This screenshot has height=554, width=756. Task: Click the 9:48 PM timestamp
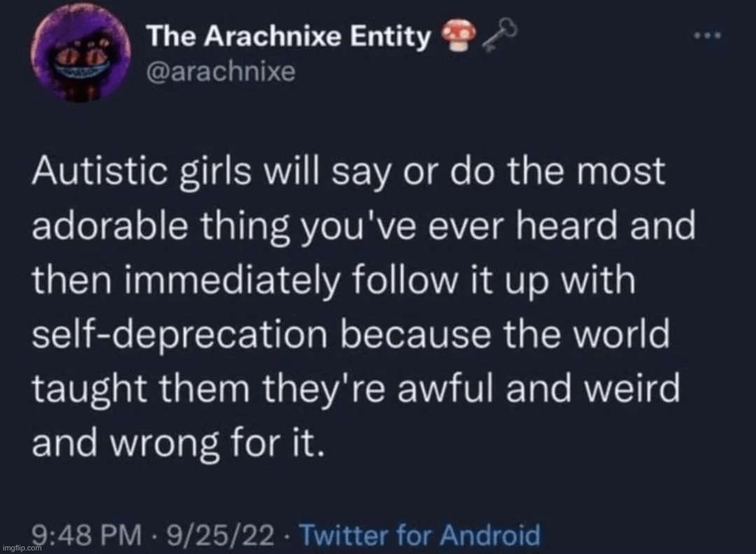tap(88, 534)
